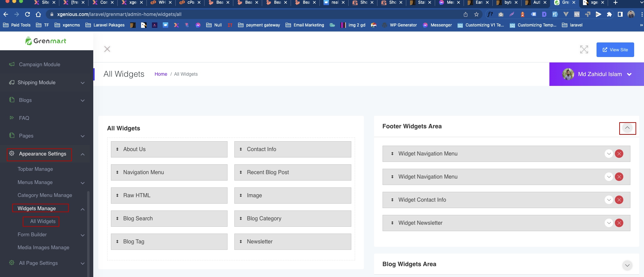Click the red remove icon on Widget Newsletter
The image size is (644, 277).
point(619,223)
